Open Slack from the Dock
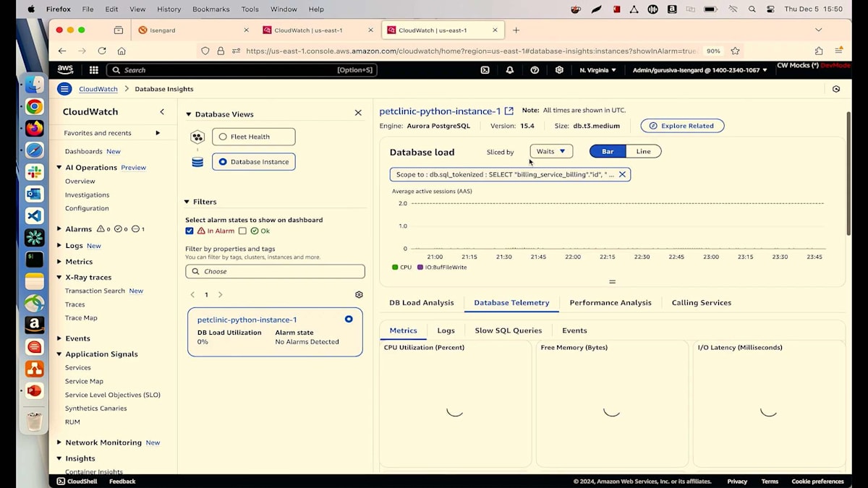 point(34,172)
